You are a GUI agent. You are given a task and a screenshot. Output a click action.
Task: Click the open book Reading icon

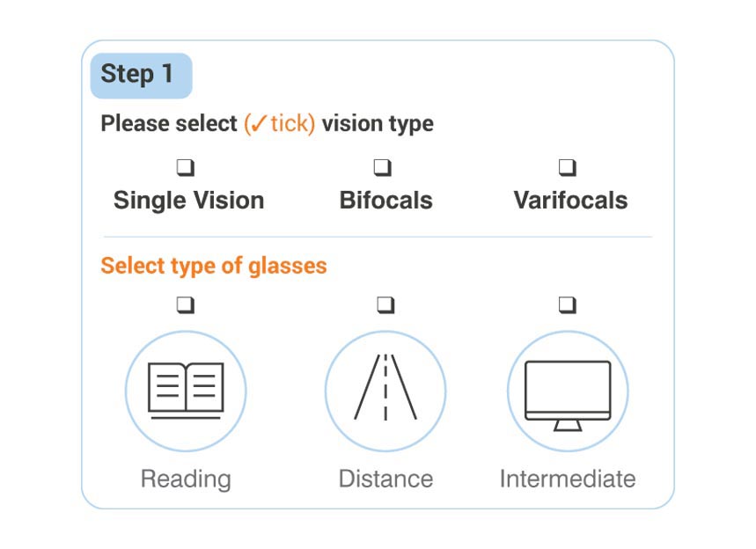pyautogui.click(x=186, y=391)
